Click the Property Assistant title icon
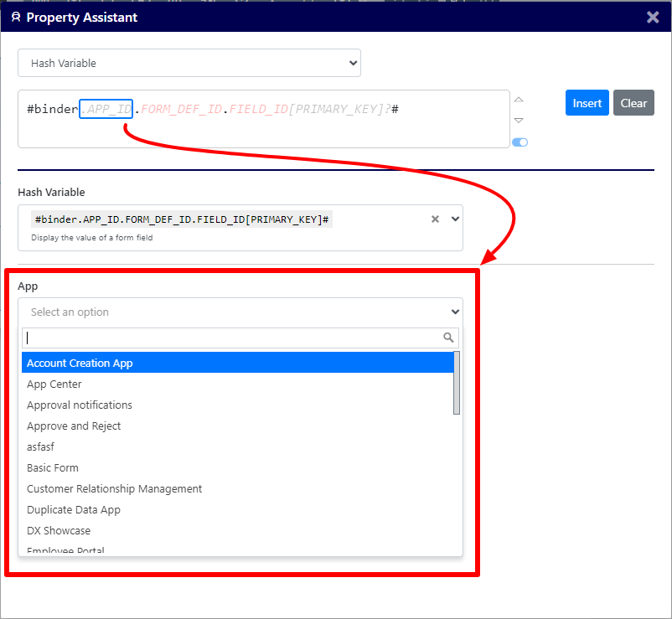Image resolution: width=672 pixels, height=619 pixels. click(16, 18)
